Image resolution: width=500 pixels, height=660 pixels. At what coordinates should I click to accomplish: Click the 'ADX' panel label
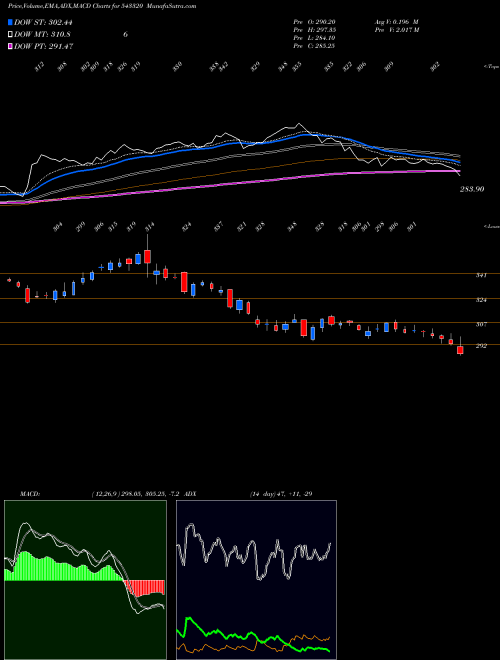click(191, 494)
